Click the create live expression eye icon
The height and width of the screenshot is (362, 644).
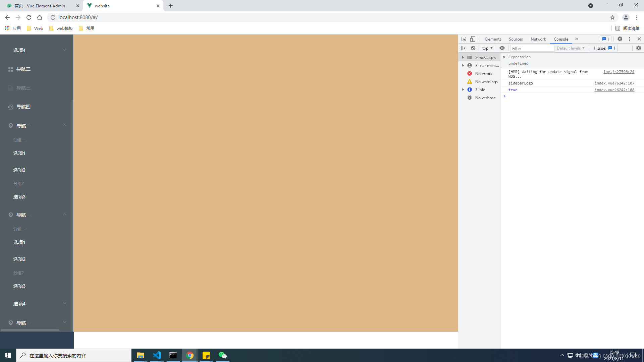coord(502,48)
